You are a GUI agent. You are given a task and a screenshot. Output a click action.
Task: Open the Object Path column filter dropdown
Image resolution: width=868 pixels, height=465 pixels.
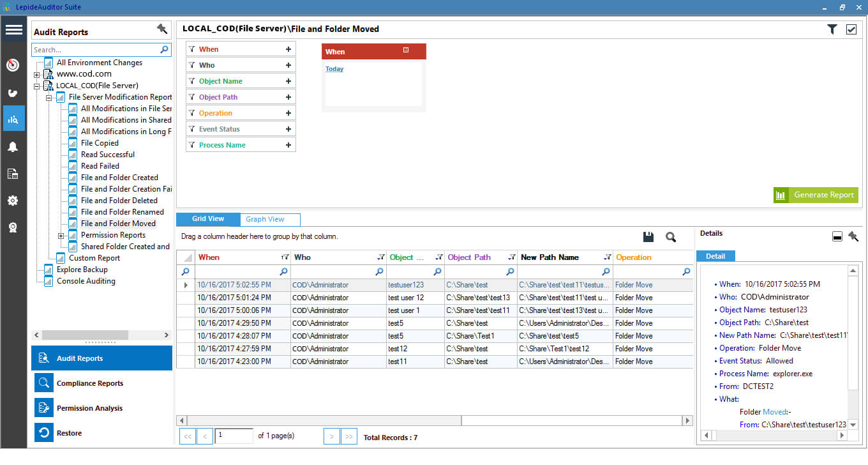[x=511, y=257]
